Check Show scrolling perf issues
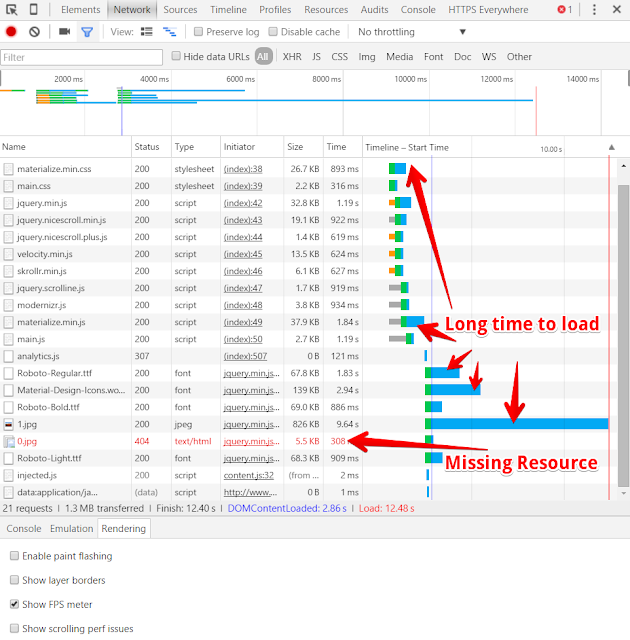This screenshot has width=630, height=640. click(x=14, y=628)
